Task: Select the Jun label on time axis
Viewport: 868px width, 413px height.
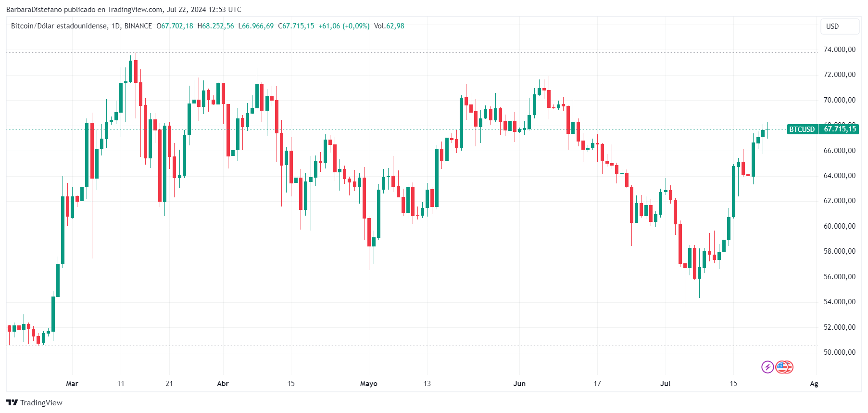Action: [x=519, y=384]
